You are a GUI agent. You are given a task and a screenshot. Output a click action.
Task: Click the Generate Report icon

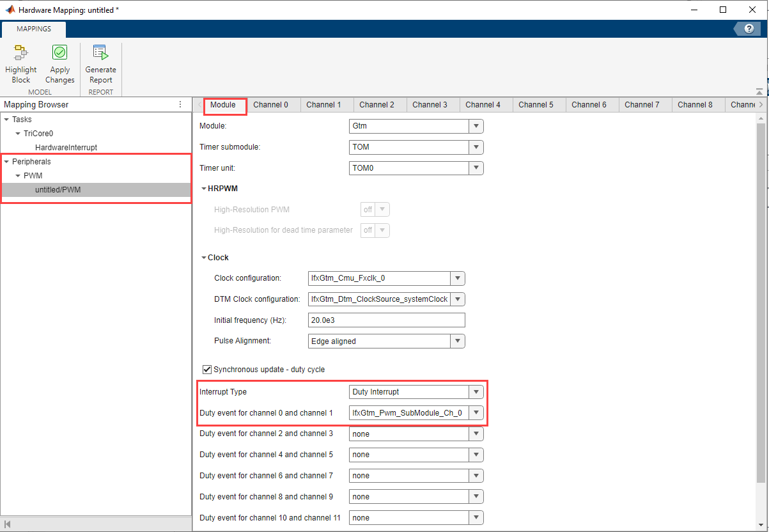[x=100, y=53]
